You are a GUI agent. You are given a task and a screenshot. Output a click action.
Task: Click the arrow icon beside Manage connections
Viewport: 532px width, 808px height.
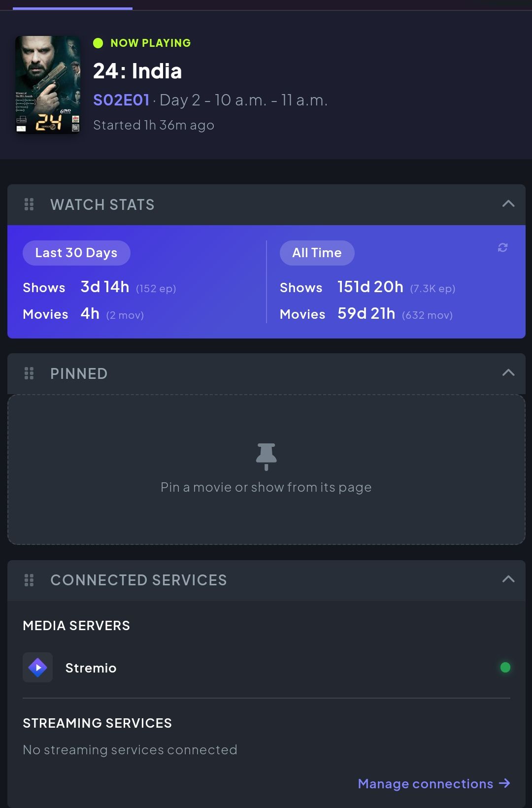(504, 783)
